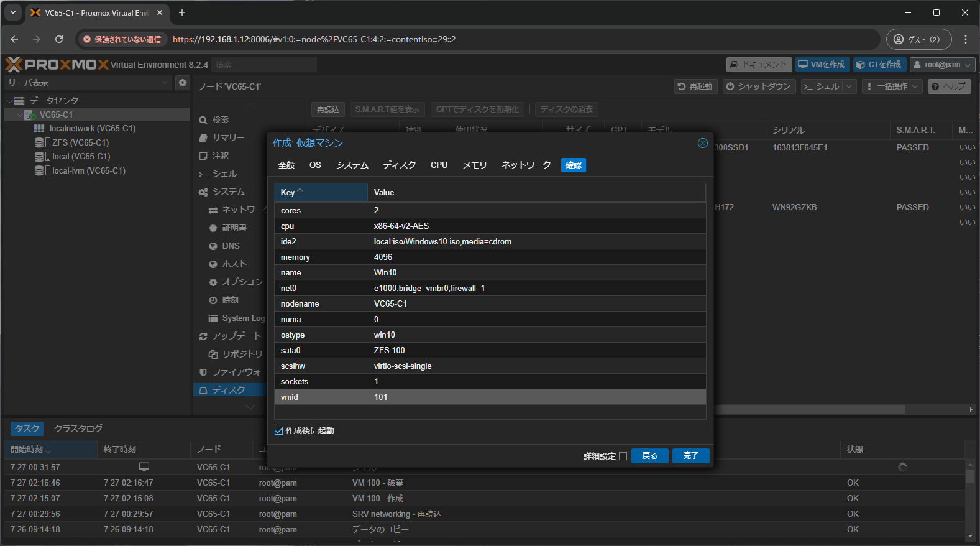Go to the CPU tab
The width and height of the screenshot is (980, 546).
pos(439,165)
